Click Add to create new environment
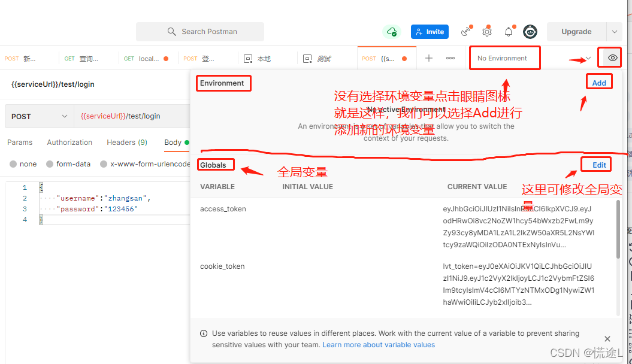The width and height of the screenshot is (632, 364). (599, 83)
